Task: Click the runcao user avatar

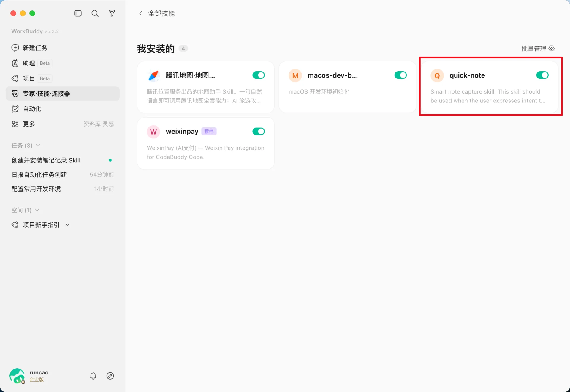Action: coord(17,376)
